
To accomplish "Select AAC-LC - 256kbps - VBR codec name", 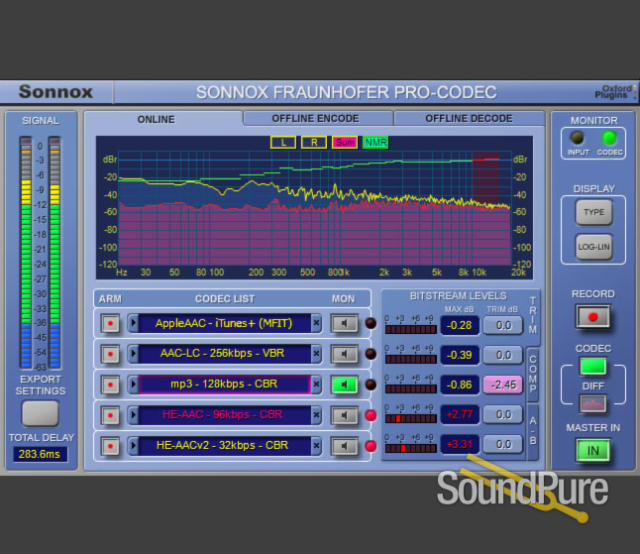I will tap(224, 354).
